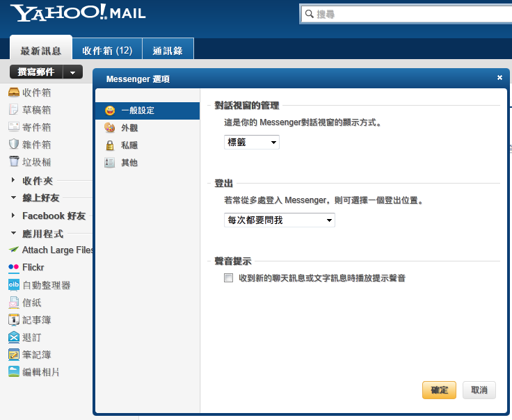
Task: Click the Attach Large Files paper plane icon
Action: pos(14,250)
